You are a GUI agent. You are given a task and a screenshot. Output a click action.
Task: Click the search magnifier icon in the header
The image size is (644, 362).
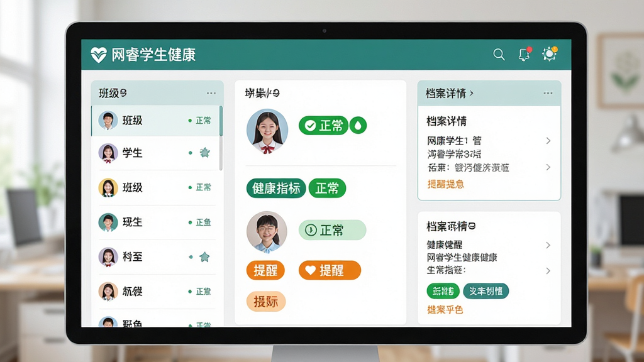point(499,55)
